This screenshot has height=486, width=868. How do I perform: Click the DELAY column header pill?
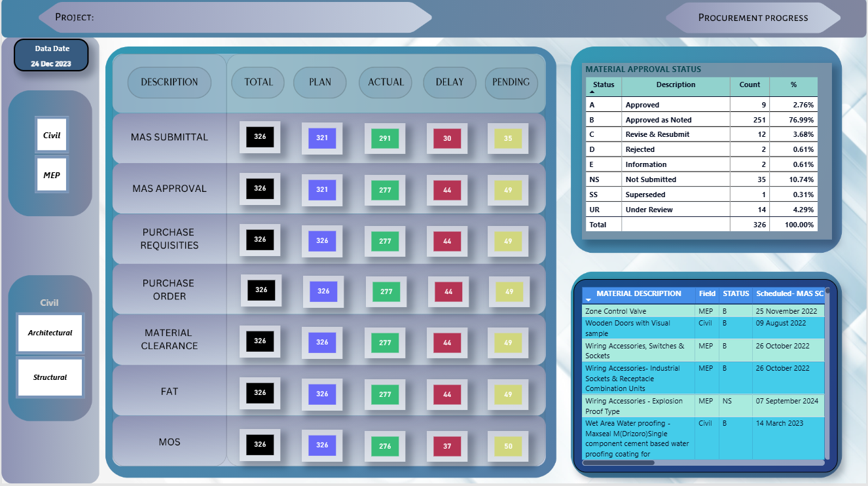[449, 83]
